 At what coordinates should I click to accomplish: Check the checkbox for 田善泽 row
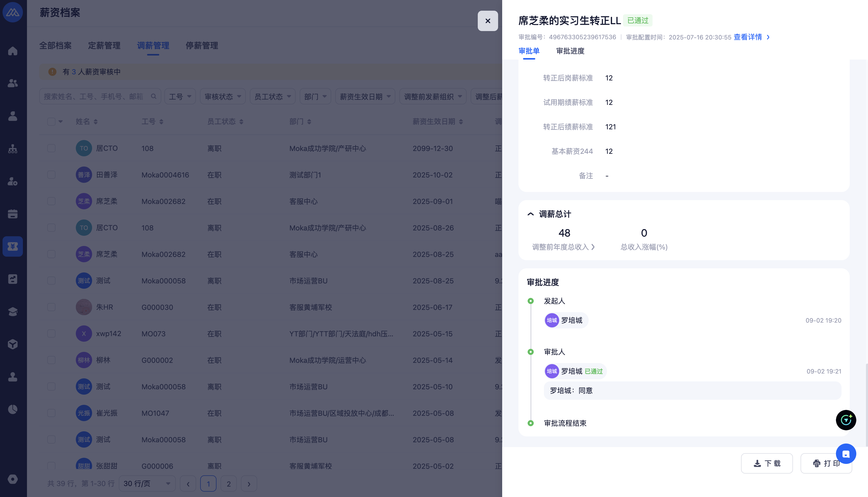(51, 175)
